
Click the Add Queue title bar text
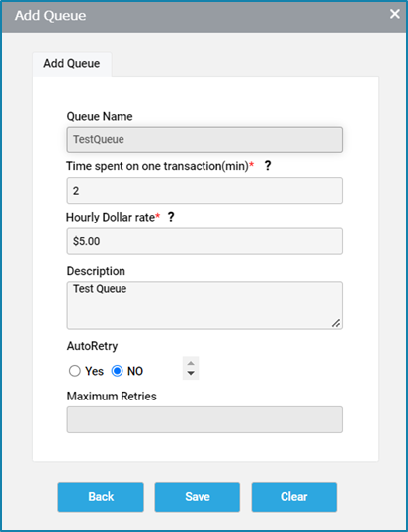point(50,16)
